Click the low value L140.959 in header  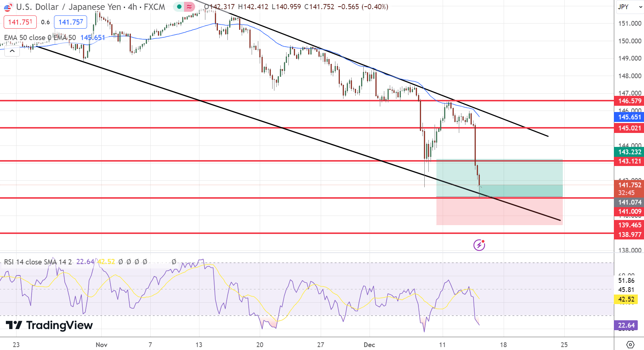(286, 7)
